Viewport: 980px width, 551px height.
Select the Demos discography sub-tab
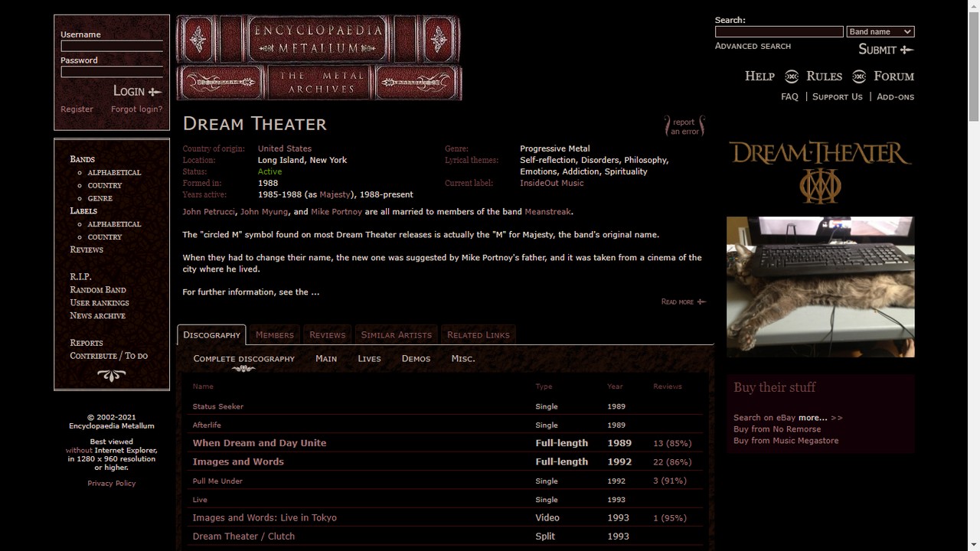click(416, 358)
